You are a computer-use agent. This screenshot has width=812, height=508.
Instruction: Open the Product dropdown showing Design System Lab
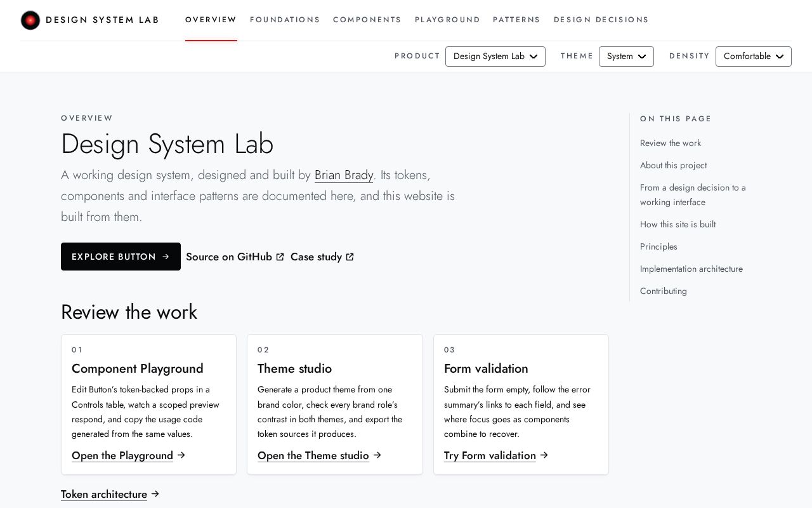pos(495,57)
